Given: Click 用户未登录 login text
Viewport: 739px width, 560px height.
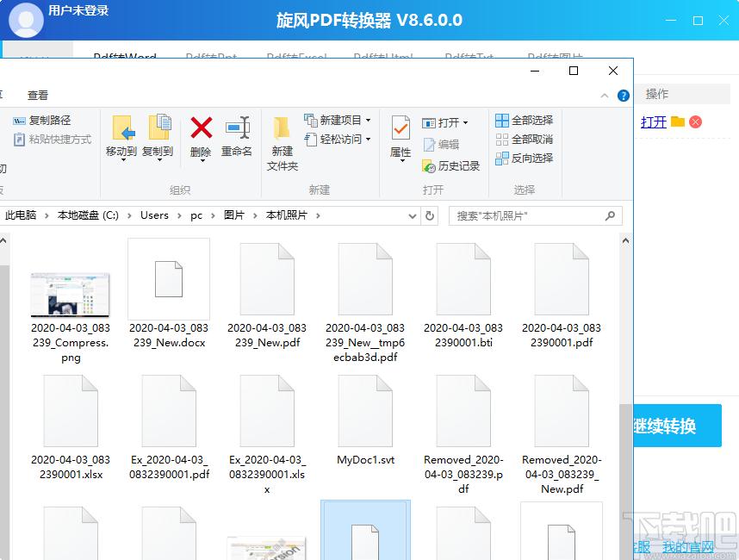Looking at the screenshot, I should coord(78,10).
